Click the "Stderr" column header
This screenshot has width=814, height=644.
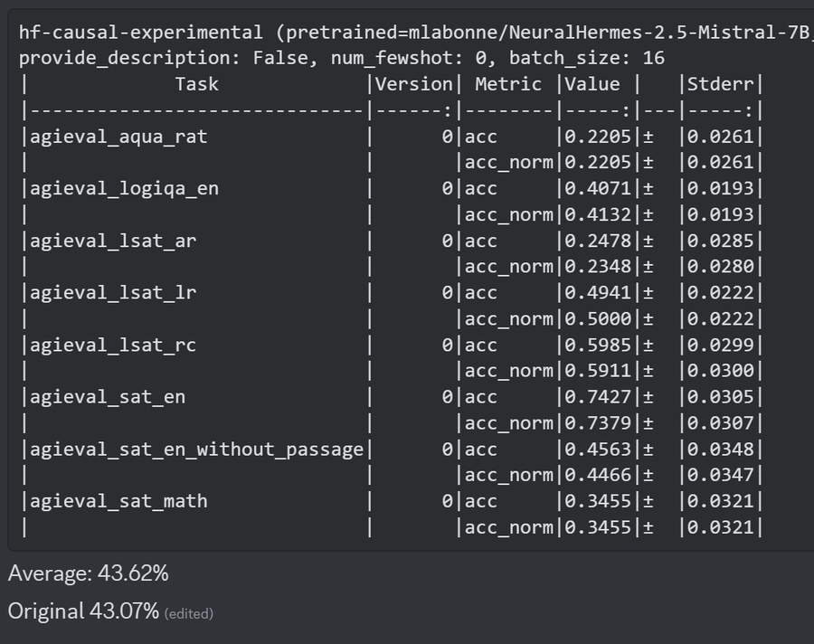(720, 84)
